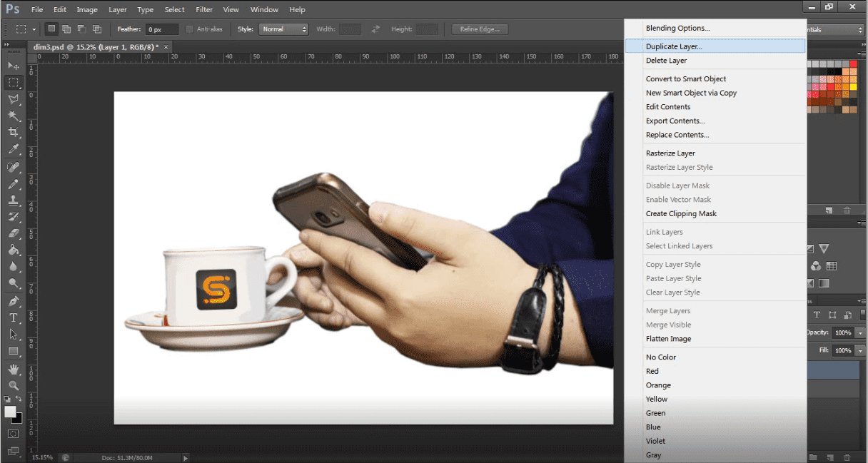Select the Hand tool

coord(13,369)
